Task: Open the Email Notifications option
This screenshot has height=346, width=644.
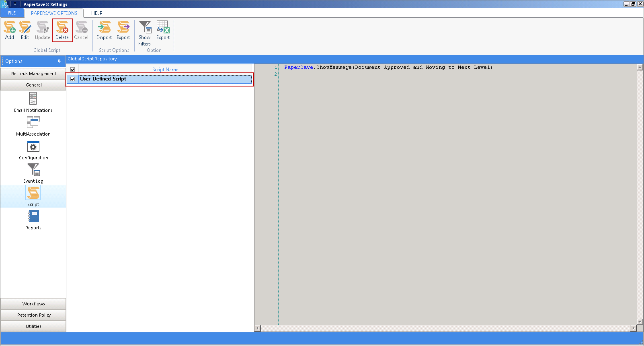Action: (33, 103)
